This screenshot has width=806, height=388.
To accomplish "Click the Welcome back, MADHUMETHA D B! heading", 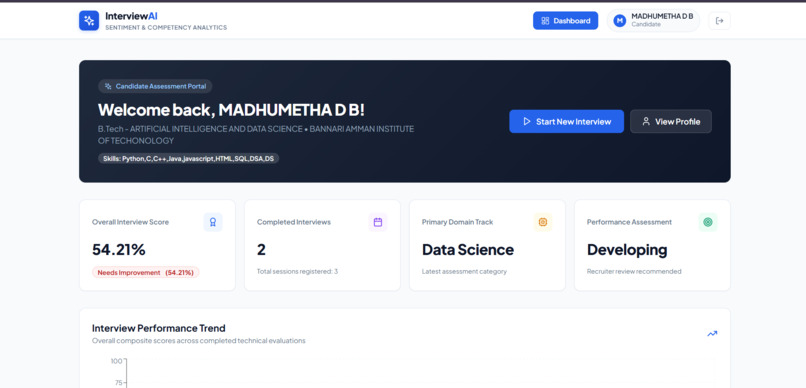I will (231, 109).
